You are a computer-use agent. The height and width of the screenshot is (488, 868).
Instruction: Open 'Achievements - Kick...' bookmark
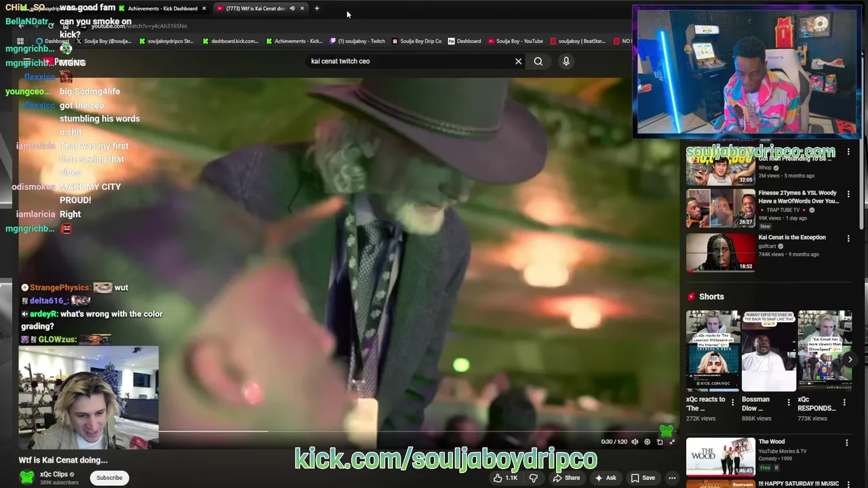click(x=294, y=41)
